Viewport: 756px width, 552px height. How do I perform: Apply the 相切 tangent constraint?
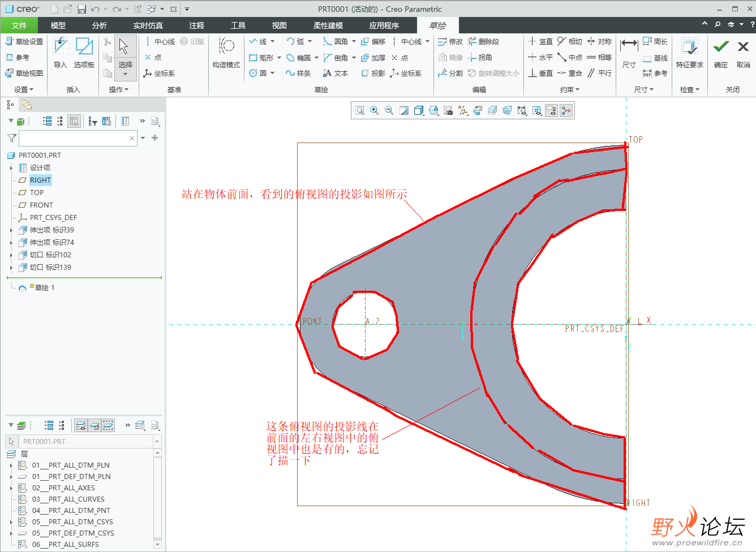click(570, 41)
